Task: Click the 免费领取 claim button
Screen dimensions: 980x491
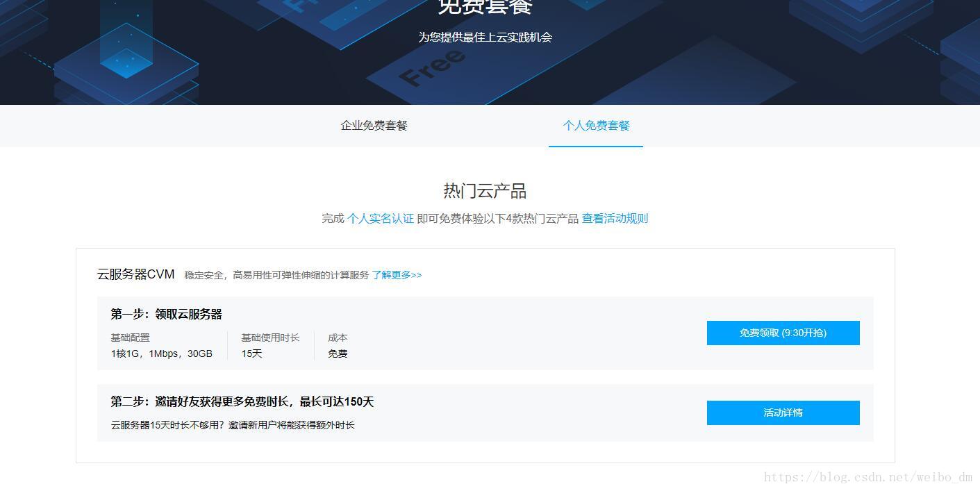Action: 783,333
